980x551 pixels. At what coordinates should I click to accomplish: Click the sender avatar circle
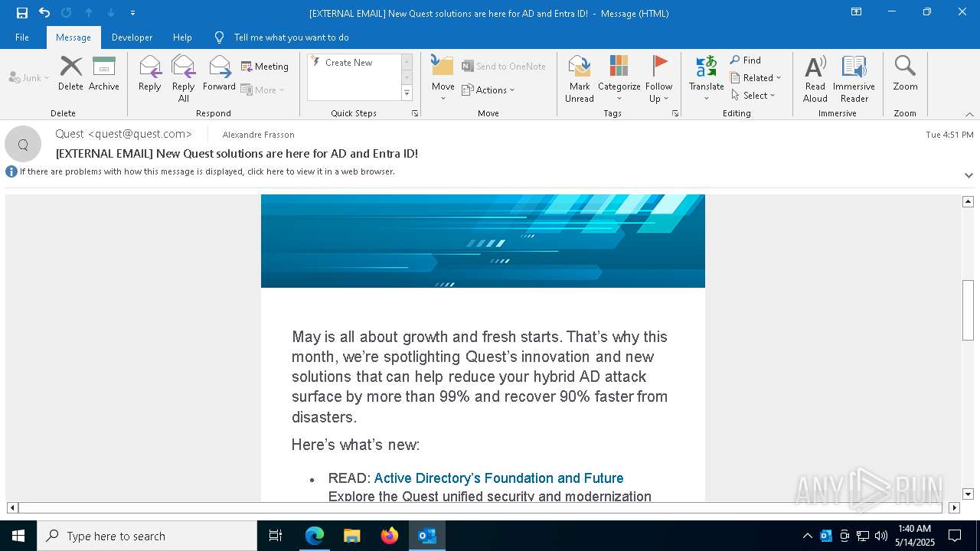(23, 144)
